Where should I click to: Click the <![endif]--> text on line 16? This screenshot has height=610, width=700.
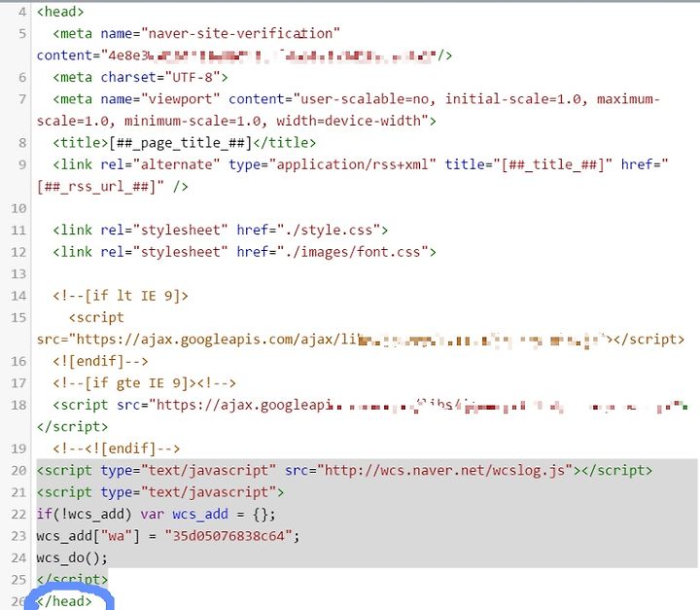[x=100, y=361]
